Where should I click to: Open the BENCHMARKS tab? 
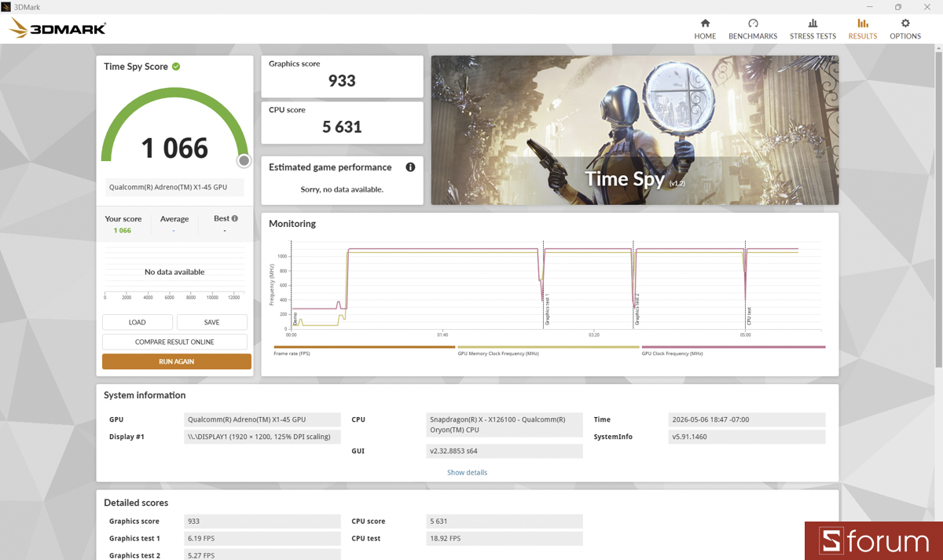(753, 29)
